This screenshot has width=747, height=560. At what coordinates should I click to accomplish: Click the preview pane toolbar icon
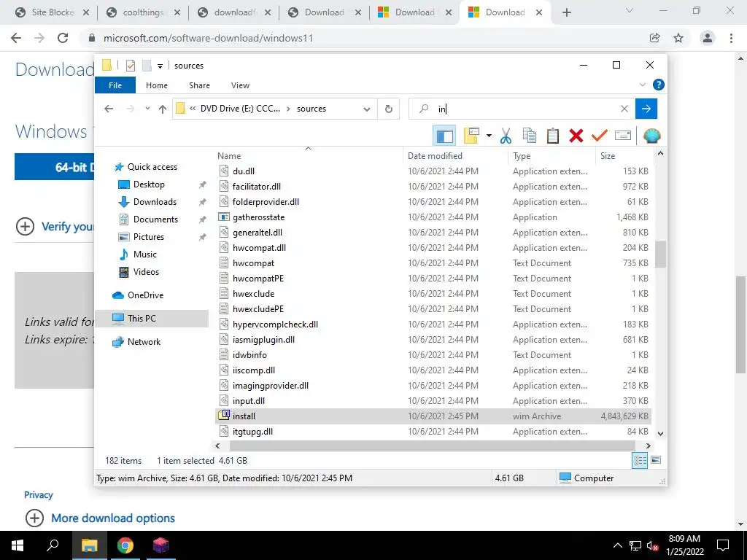coord(444,136)
